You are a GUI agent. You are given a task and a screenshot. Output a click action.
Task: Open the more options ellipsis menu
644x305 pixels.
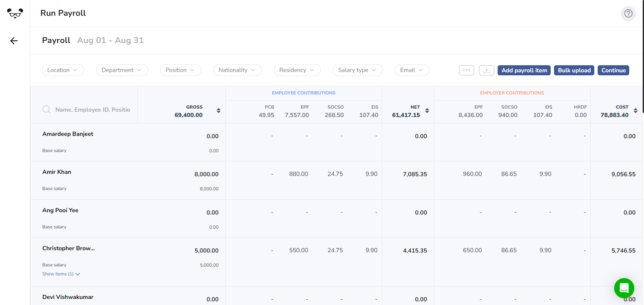466,70
